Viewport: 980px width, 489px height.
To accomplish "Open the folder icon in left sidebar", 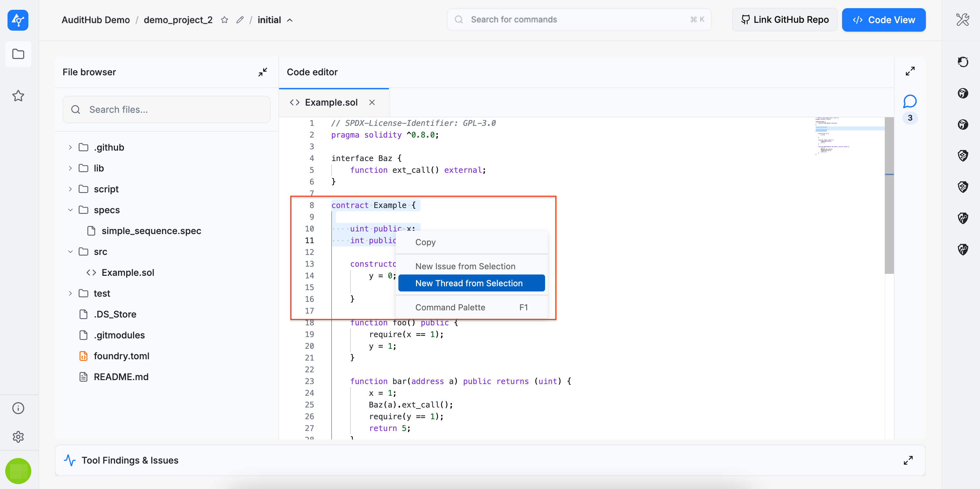I will (18, 54).
